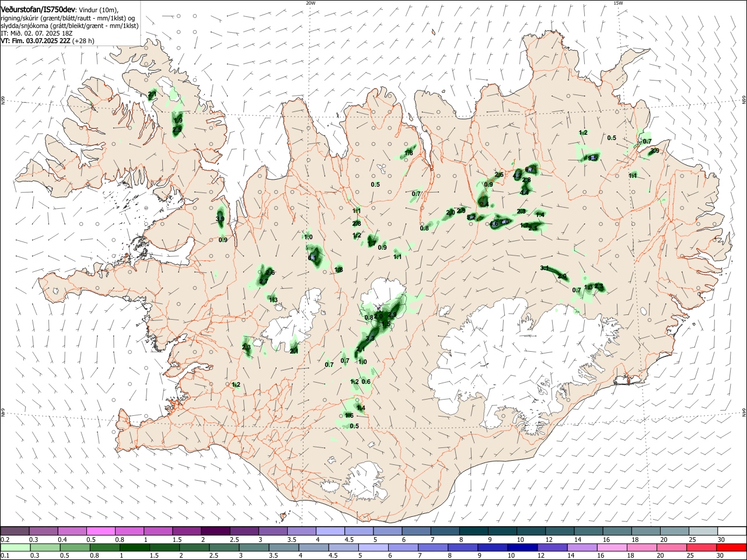Select the 25–30 red-pink rain legend swatch
This screenshot has width=747, height=560.
click(x=701, y=547)
